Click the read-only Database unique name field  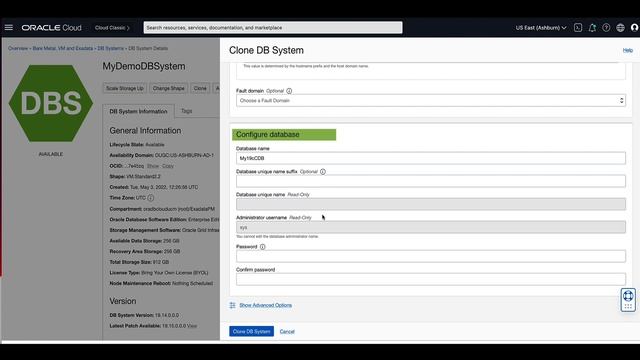tap(431, 204)
